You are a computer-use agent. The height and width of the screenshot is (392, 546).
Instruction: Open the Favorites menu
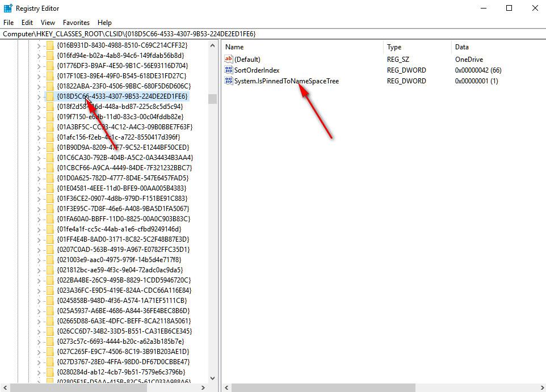click(x=76, y=23)
